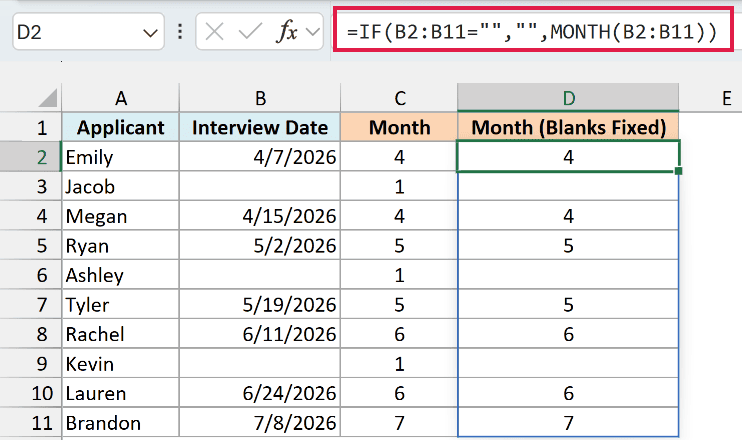The height and width of the screenshot is (440, 742).
Task: Select the Month (Blanks Fixed) header cell
Action: (x=568, y=127)
